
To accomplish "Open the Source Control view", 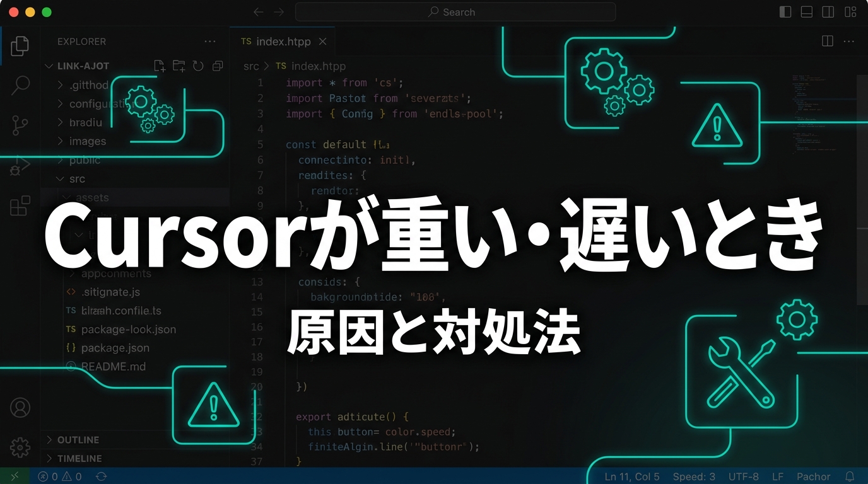I will (20, 125).
